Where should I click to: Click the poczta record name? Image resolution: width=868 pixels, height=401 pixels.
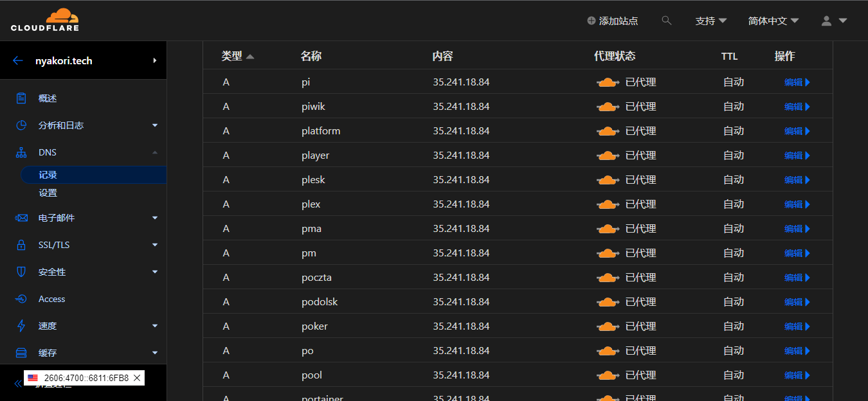coord(316,278)
